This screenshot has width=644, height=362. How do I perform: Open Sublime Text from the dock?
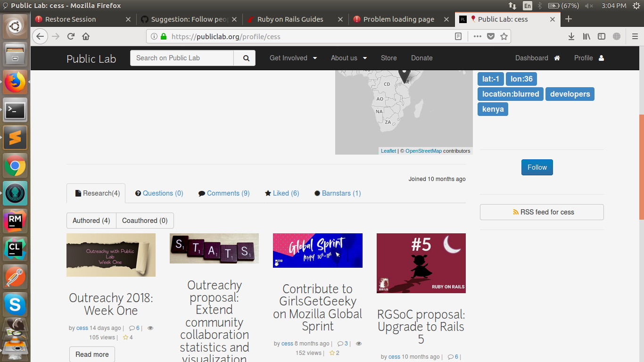pyautogui.click(x=15, y=138)
